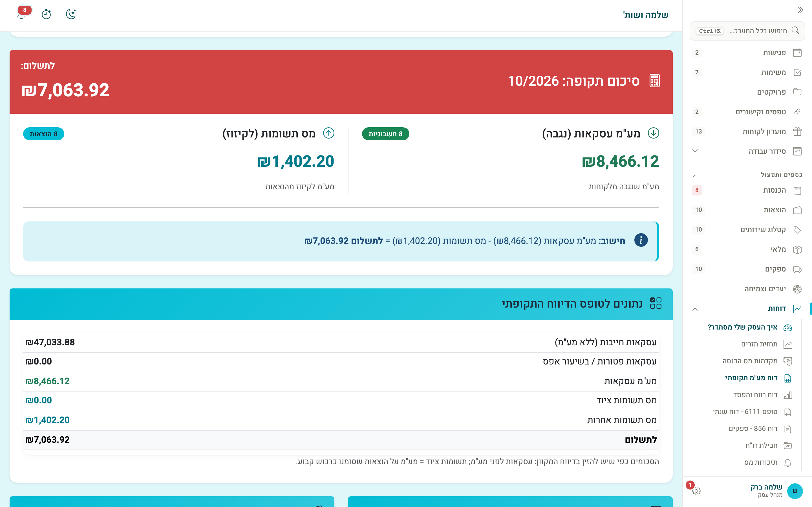Click the 8 חשבוניות green badge

click(385, 134)
